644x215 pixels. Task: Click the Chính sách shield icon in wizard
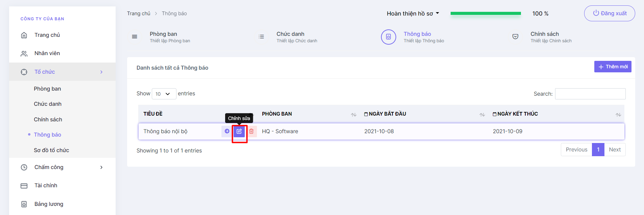515,37
